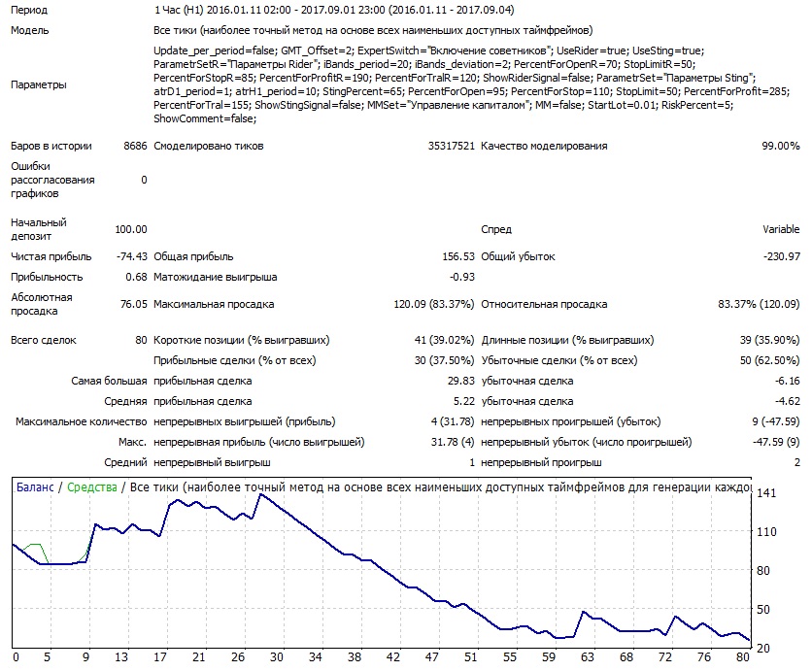The height and width of the screenshot is (671, 812).
Task: Click the losing trades value '50 (62.50%)'
Action: tap(769, 360)
